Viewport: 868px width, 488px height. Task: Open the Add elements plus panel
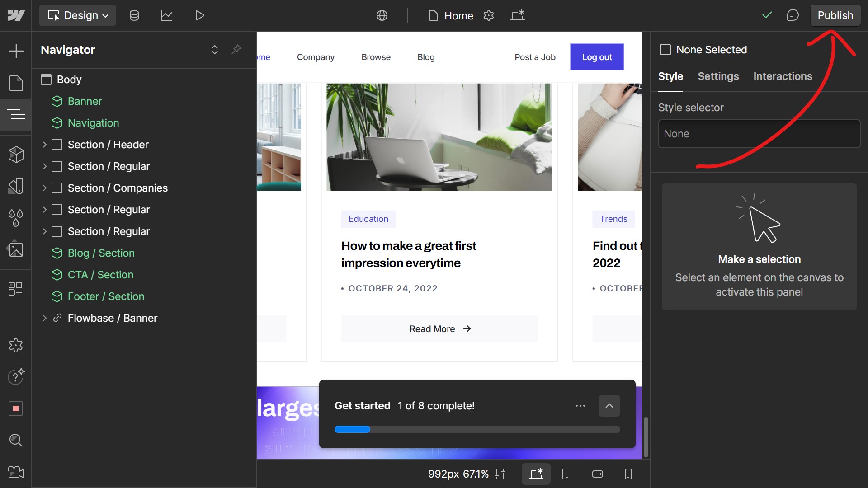point(16,51)
